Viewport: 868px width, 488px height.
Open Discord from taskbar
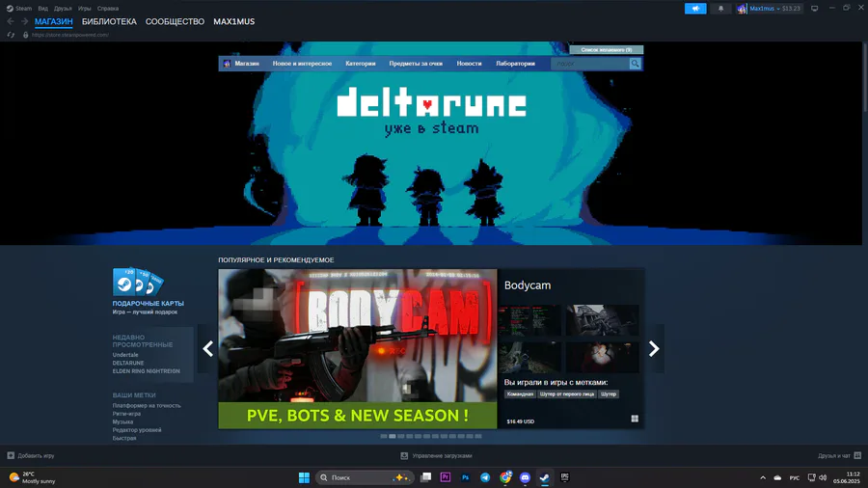pos(525,477)
